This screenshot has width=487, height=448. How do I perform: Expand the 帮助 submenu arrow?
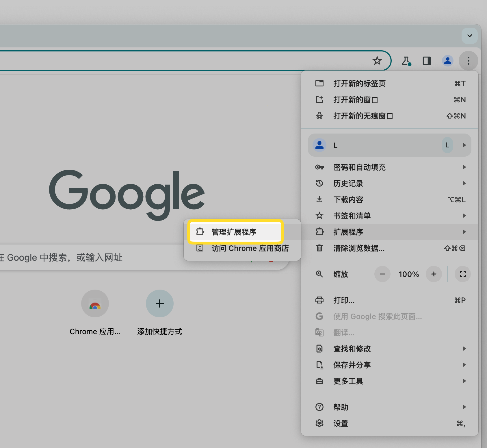pyautogui.click(x=464, y=407)
